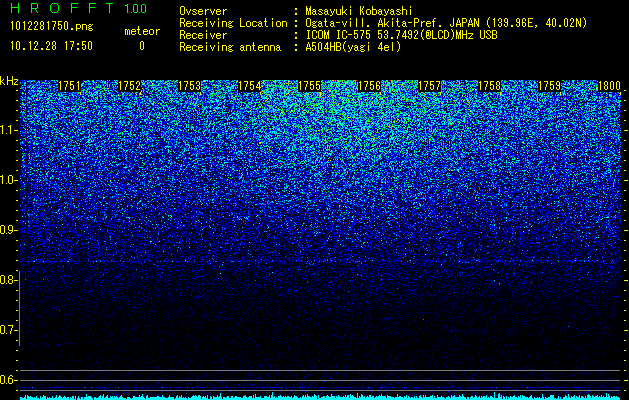The height and width of the screenshot is (400, 629).
Task: Click the 1751 time marker
Action: (x=69, y=86)
